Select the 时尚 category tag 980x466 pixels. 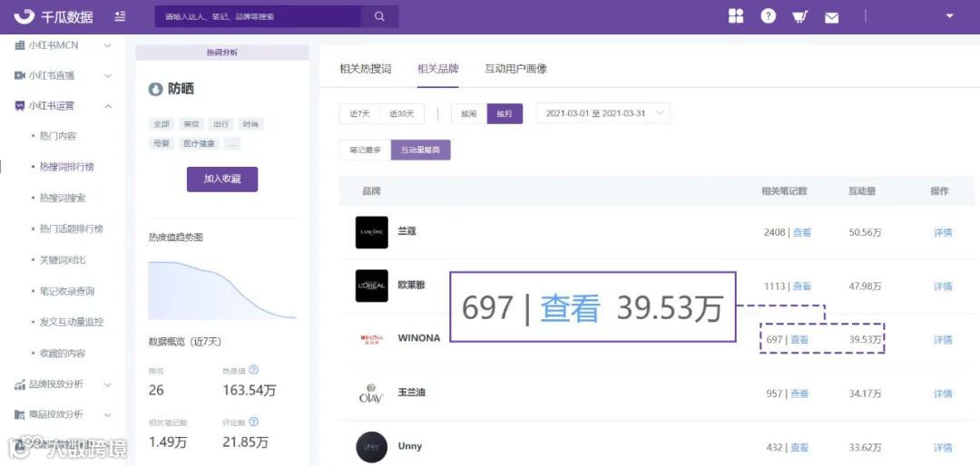coord(250,124)
